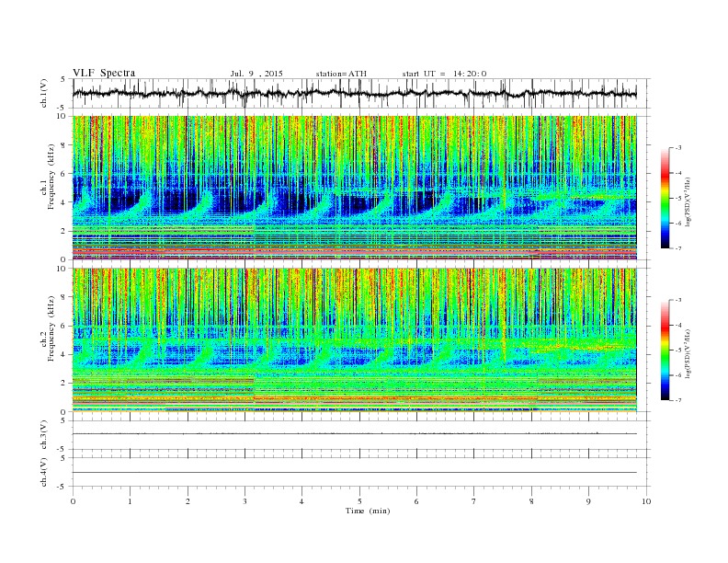Click time axis tick label "2"
The width and height of the screenshot is (728, 563).
[188, 501]
